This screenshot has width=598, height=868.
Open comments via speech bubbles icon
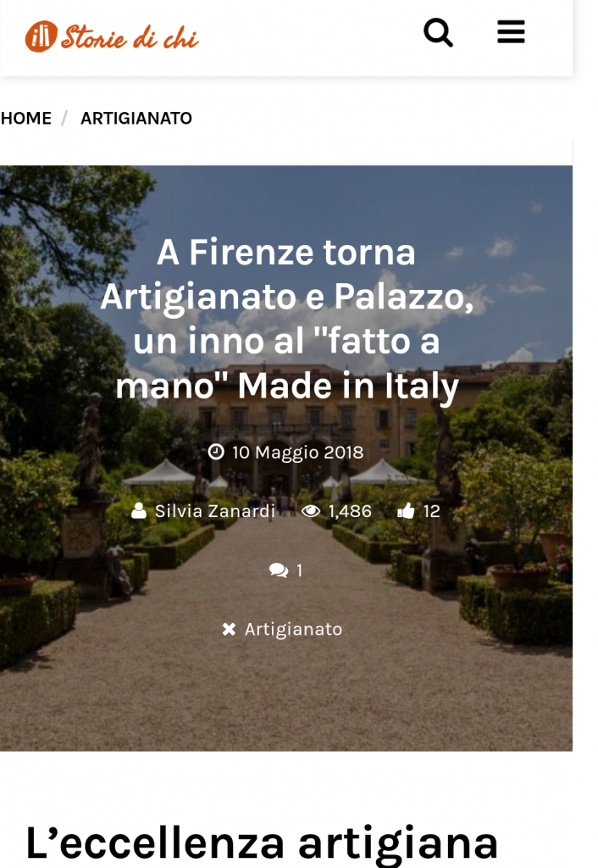pos(279,570)
